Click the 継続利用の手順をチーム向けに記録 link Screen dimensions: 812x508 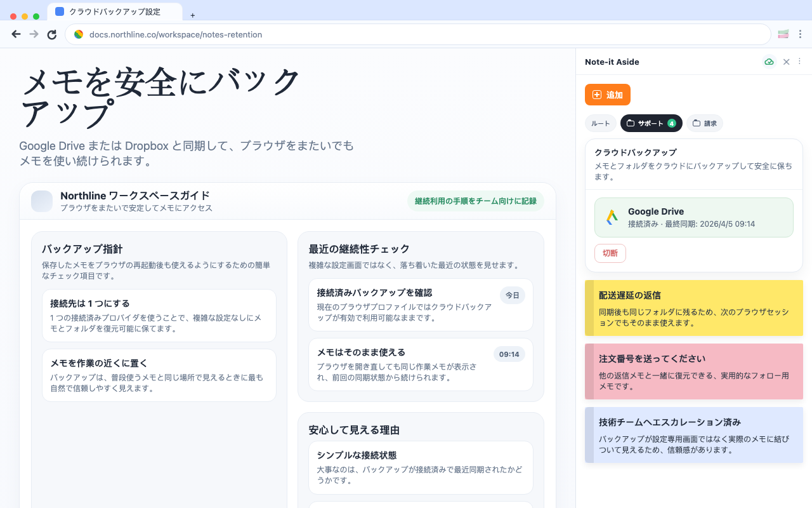476,201
